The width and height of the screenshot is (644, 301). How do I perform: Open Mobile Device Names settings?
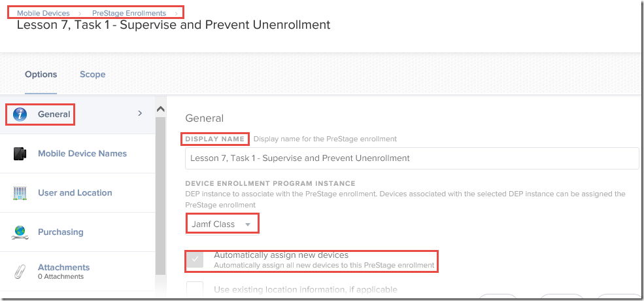coord(82,153)
